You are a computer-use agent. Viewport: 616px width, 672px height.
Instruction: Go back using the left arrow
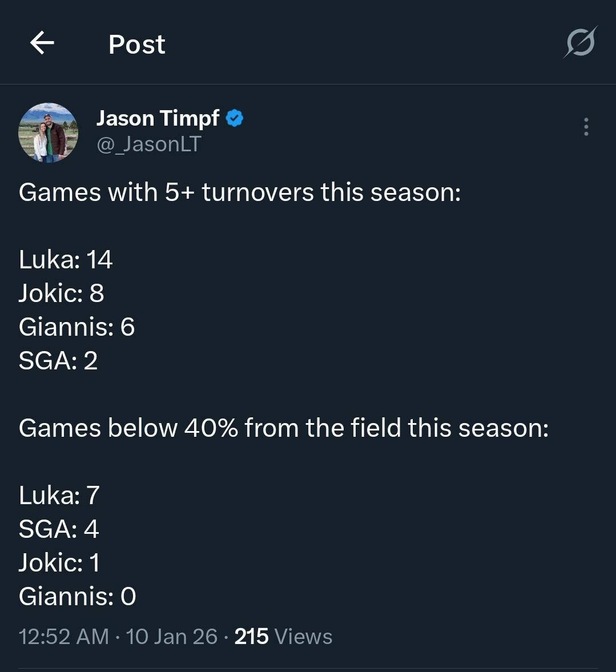pyautogui.click(x=42, y=43)
